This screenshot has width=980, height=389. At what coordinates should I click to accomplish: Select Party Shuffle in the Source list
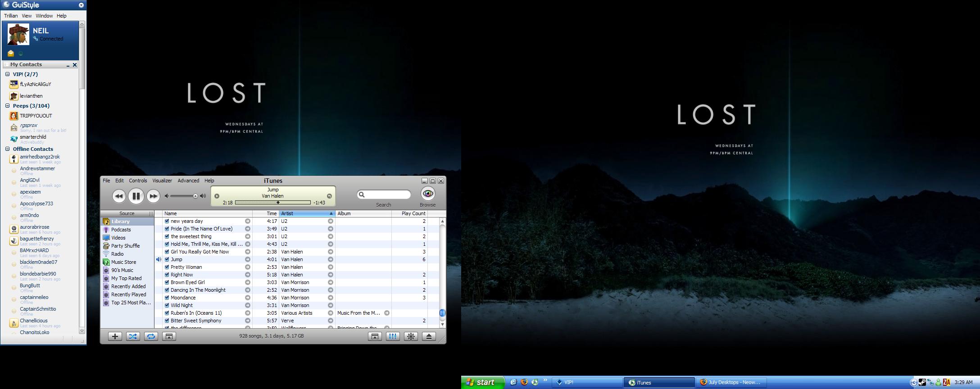point(125,246)
